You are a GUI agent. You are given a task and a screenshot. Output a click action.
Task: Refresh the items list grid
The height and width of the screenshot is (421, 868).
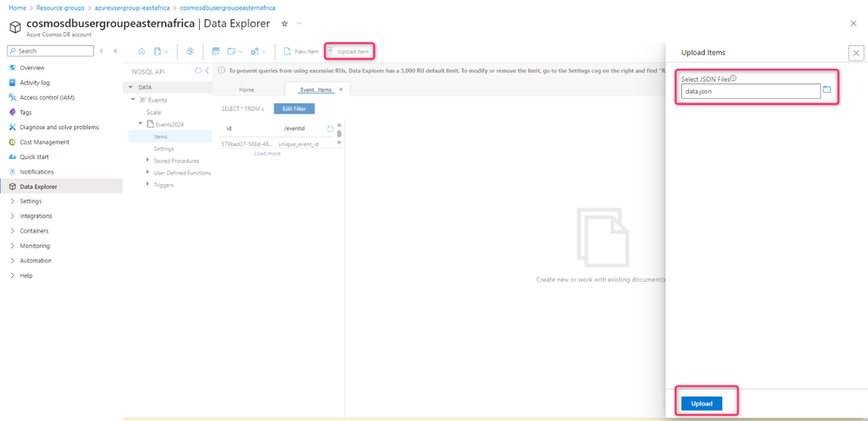tap(330, 128)
